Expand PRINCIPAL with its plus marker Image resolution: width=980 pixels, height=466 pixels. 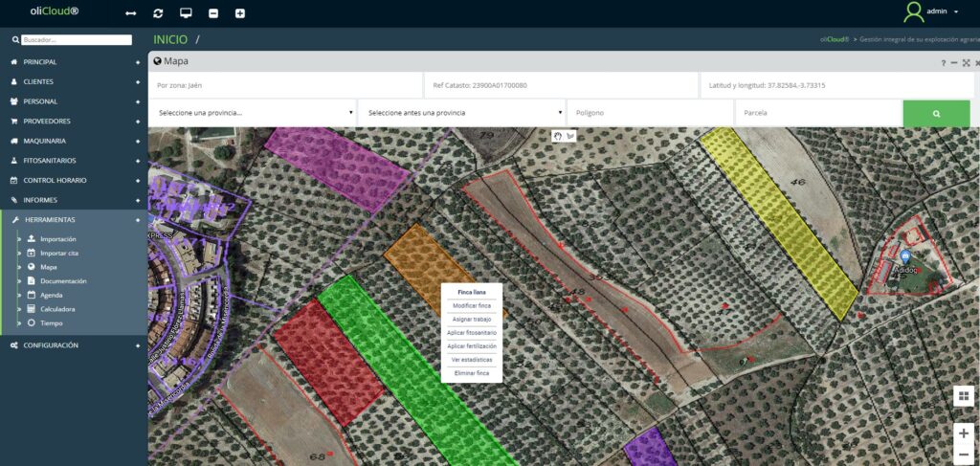click(138, 62)
